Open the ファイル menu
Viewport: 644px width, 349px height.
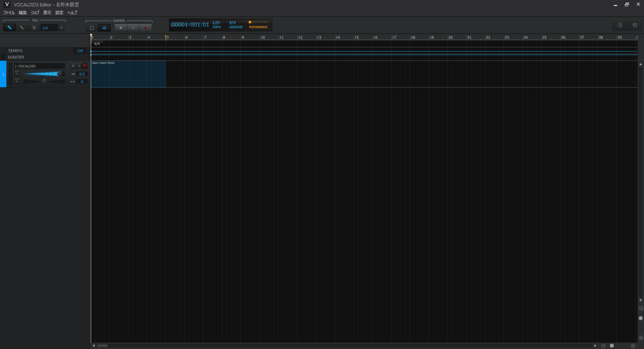tap(9, 13)
